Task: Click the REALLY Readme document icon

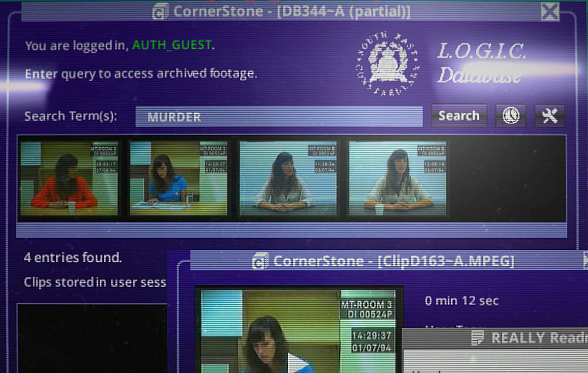Action: tap(477, 338)
